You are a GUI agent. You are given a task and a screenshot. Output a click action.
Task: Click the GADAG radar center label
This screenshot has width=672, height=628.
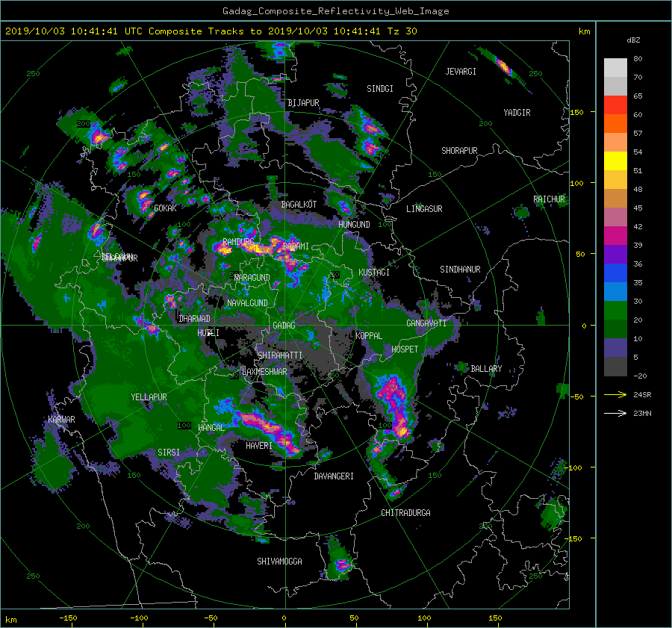[x=284, y=326]
